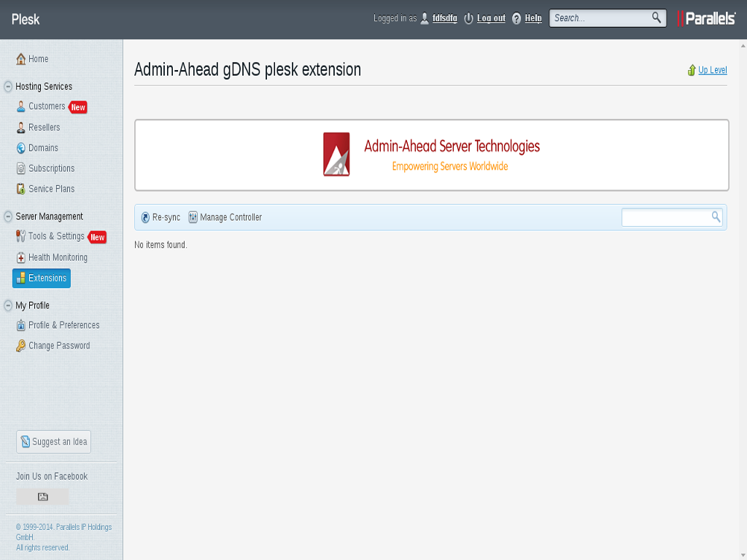Viewport: 747px width, 560px height.
Task: Click the New badge beside Tools & Settings
Action: tap(97, 237)
